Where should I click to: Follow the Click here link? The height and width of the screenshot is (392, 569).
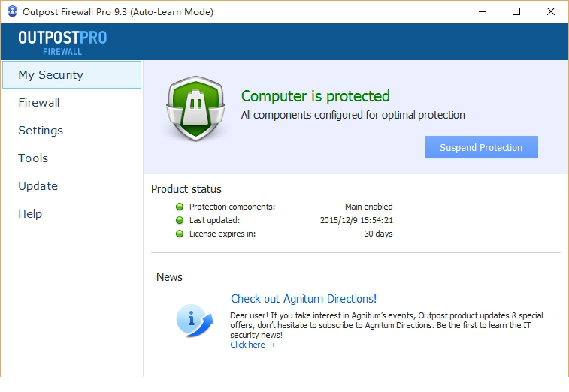[x=247, y=345]
